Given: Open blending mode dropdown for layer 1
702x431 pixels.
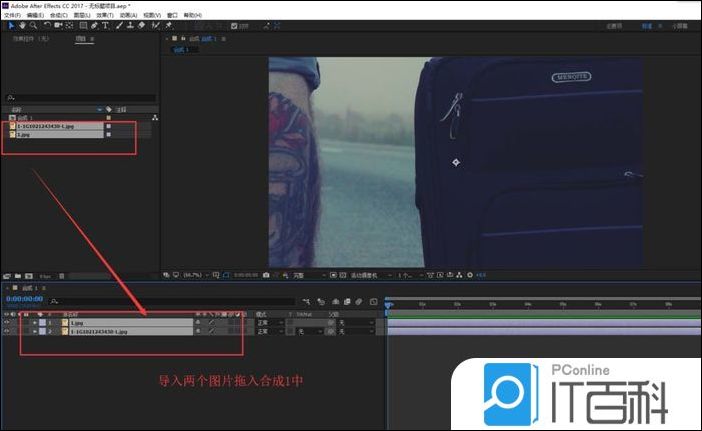Looking at the screenshot, I should [266, 322].
